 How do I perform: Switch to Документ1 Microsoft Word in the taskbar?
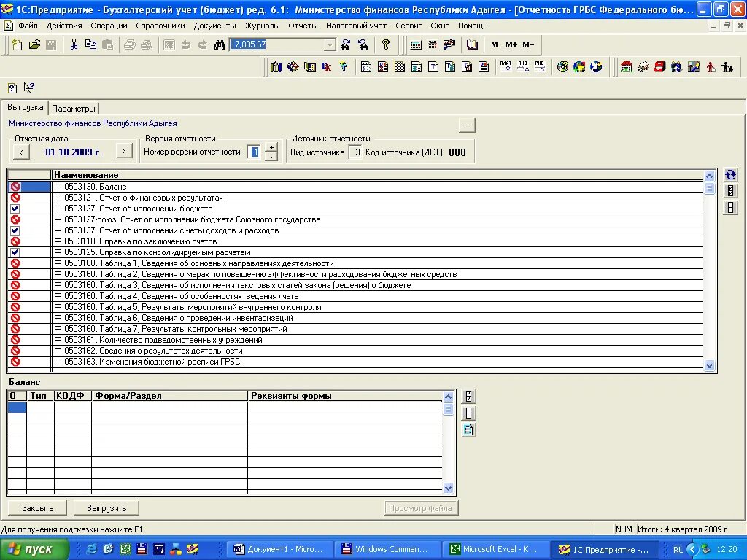click(280, 549)
